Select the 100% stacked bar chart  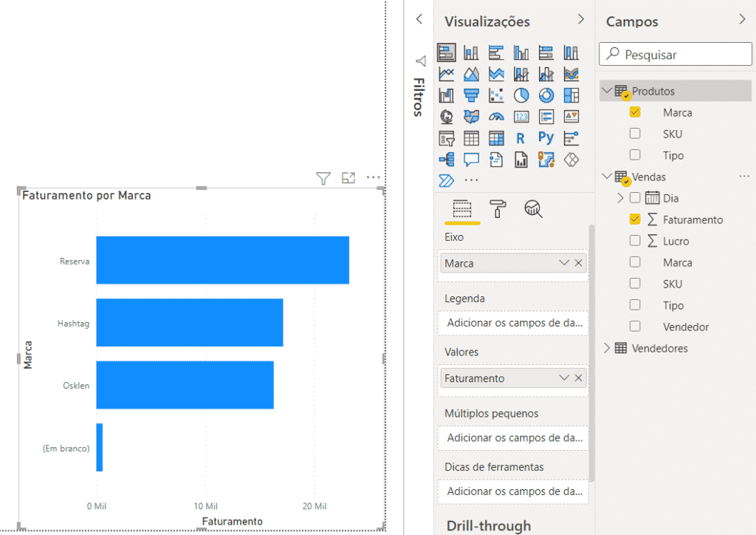click(x=546, y=52)
